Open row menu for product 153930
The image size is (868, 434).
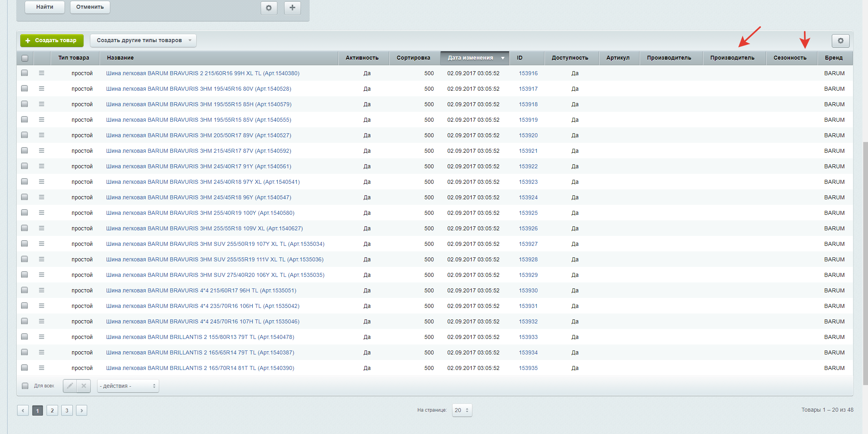[41, 290]
